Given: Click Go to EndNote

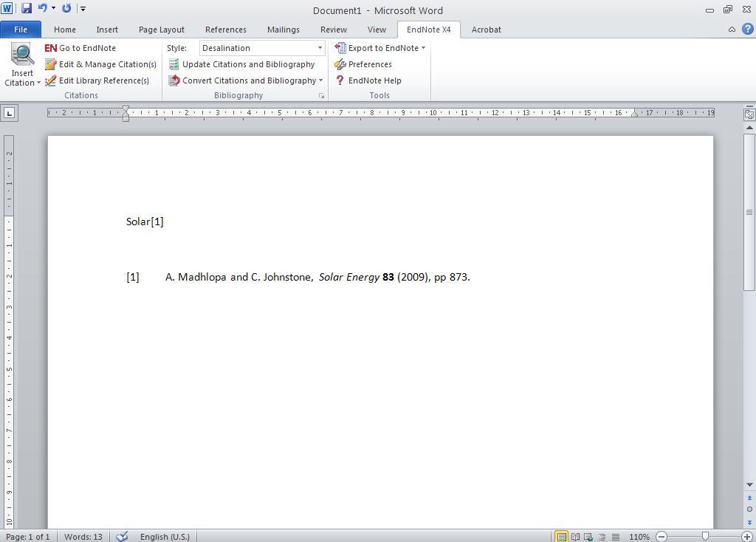Looking at the screenshot, I should tap(80, 48).
